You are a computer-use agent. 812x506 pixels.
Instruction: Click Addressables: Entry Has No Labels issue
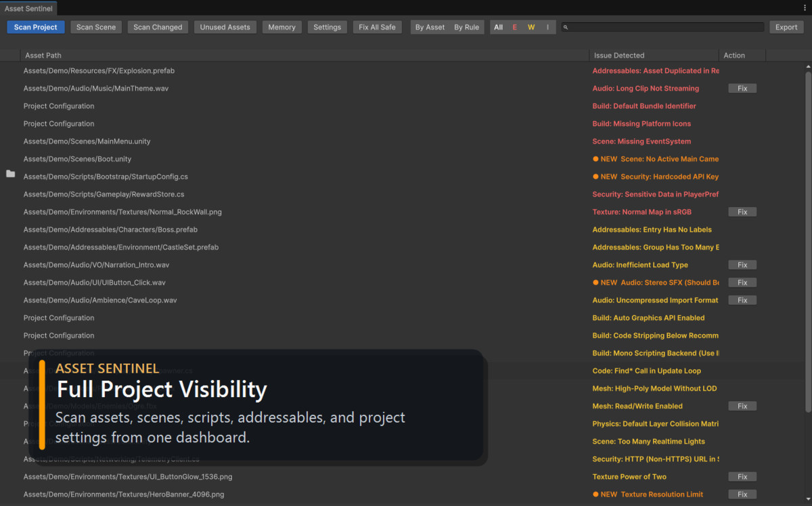click(x=652, y=230)
